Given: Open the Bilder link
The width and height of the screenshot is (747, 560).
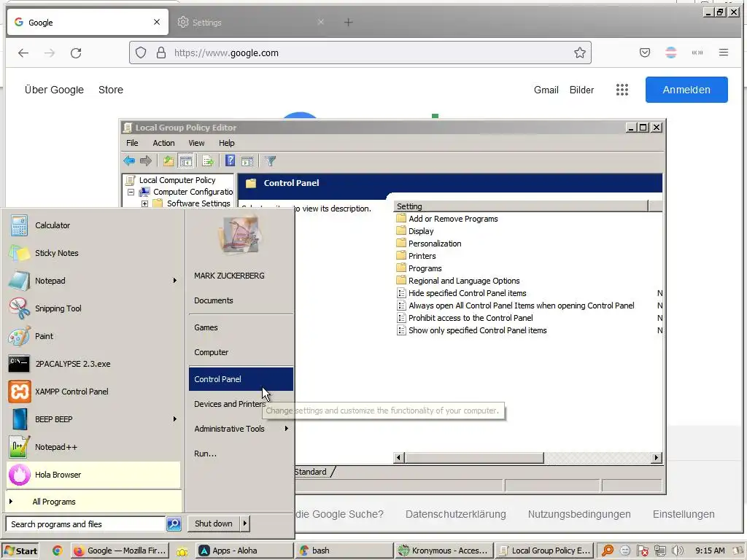Looking at the screenshot, I should pyautogui.click(x=581, y=90).
